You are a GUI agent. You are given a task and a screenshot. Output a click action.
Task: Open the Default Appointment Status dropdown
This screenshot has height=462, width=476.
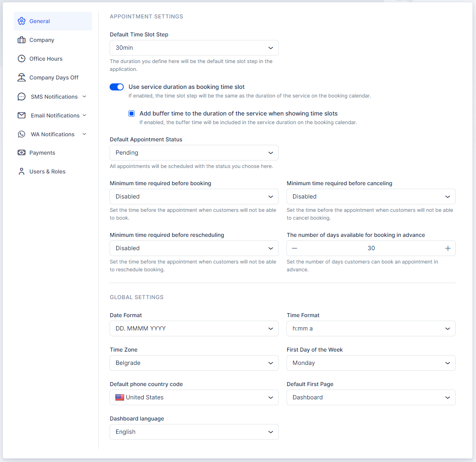[x=194, y=153]
